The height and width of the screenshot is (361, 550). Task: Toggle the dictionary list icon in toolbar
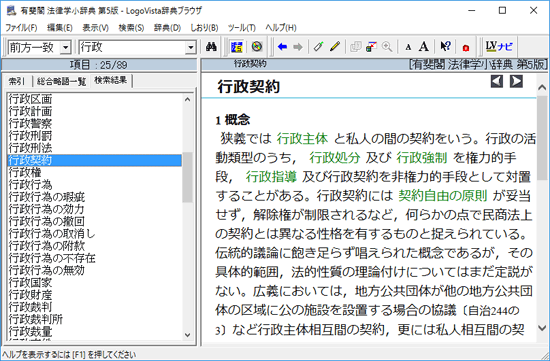237,47
